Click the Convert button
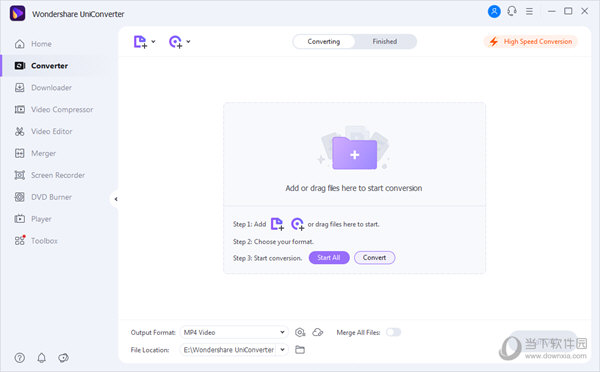The width and height of the screenshot is (600, 372). [375, 258]
